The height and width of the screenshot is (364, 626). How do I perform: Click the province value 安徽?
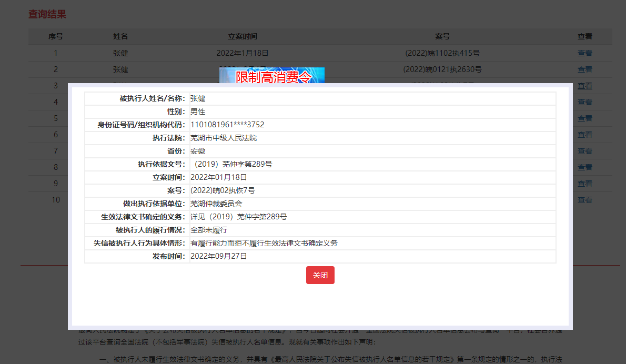198,151
